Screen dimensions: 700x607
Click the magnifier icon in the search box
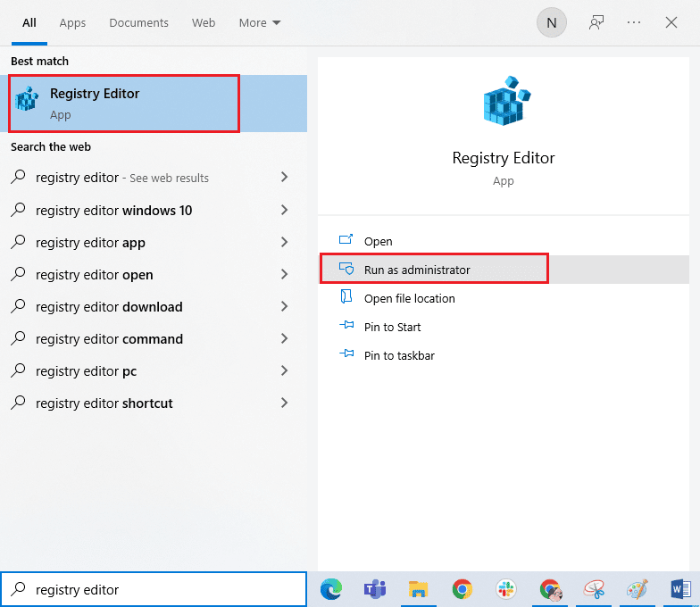pos(18,589)
